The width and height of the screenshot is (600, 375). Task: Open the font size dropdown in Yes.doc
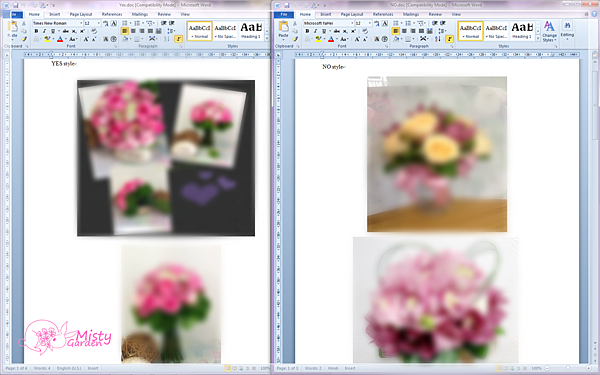99,23
